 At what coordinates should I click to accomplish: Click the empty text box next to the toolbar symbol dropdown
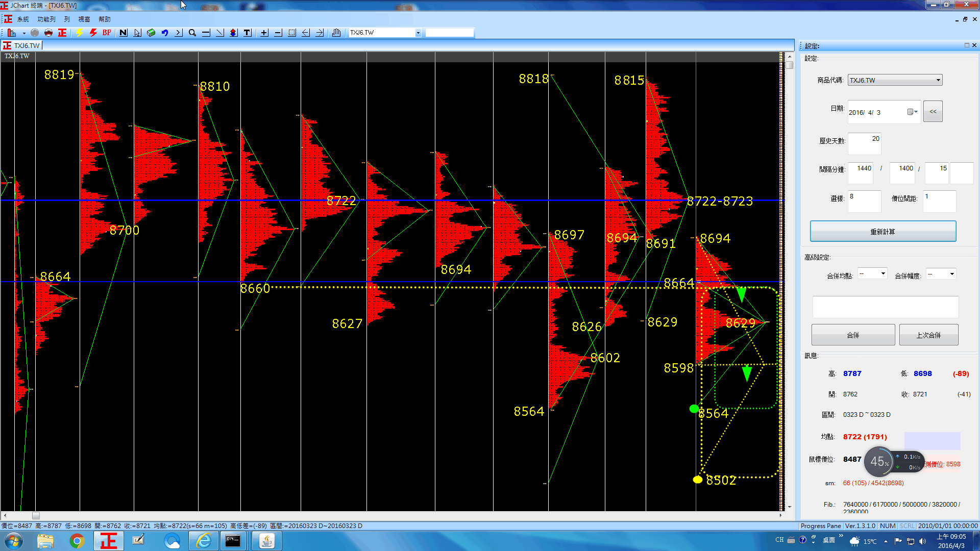[450, 33]
